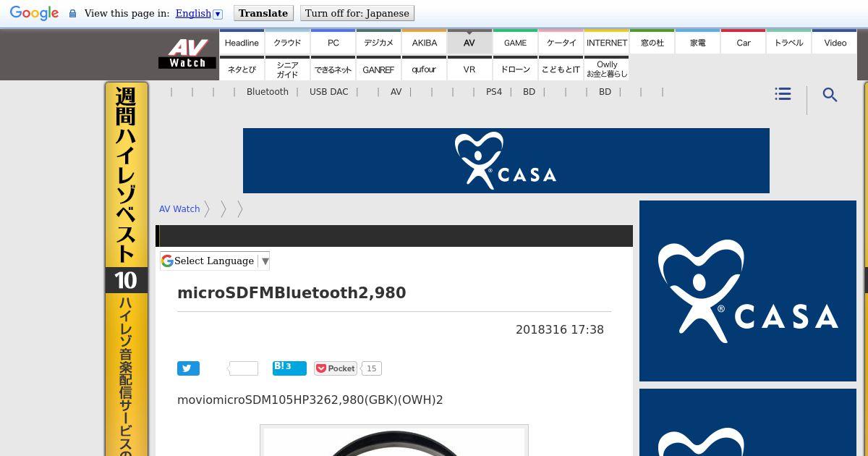Open the ドローン tab
Image resolution: width=868 pixels, height=456 pixels.
[x=515, y=69]
